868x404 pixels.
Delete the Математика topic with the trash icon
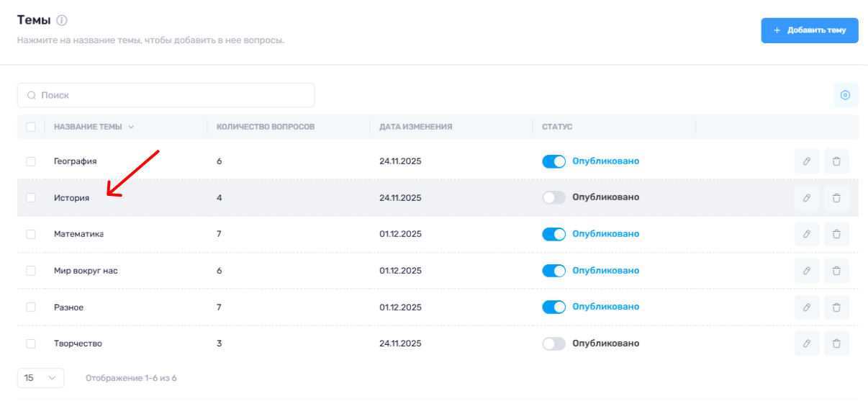click(836, 234)
